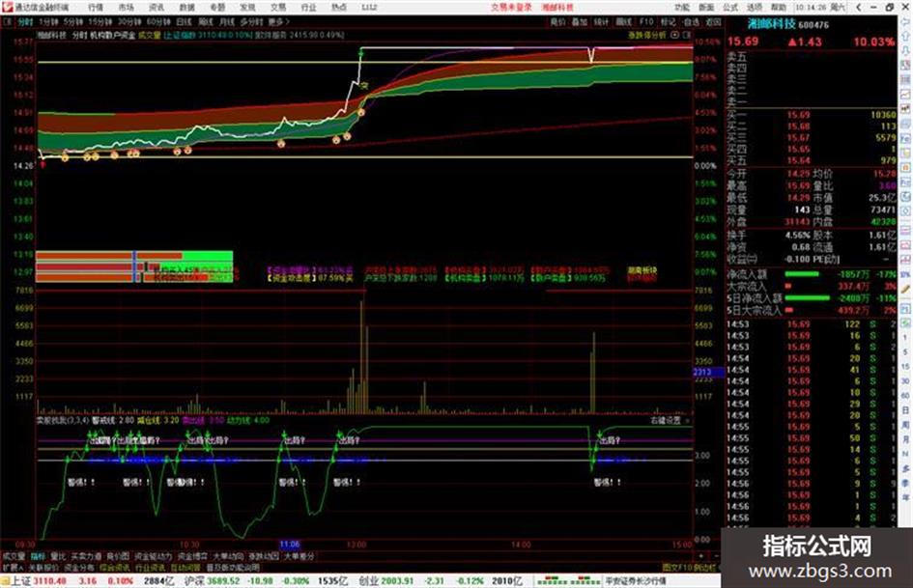Switch to the 5分钟 period
Image resolution: width=913 pixels, height=588 pixels.
coord(72,21)
